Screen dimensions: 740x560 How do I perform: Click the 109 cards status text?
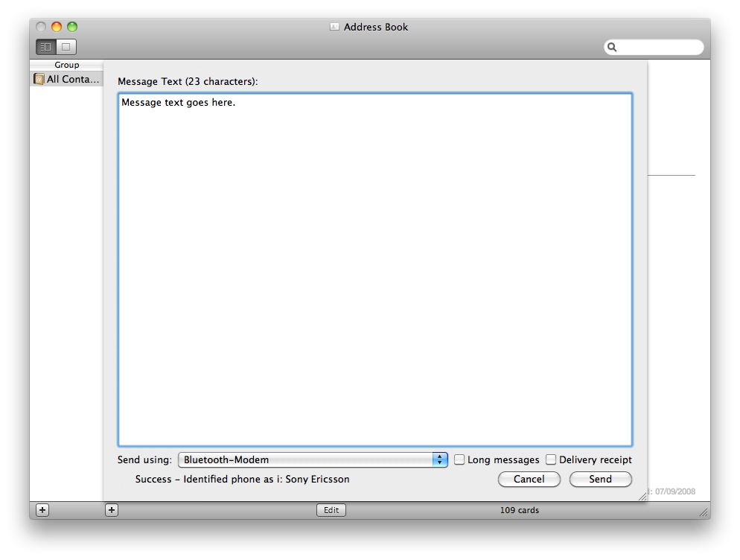click(520, 510)
